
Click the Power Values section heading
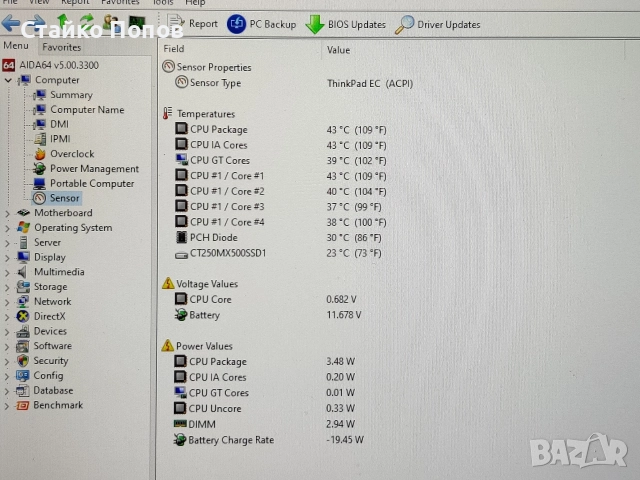197,346
